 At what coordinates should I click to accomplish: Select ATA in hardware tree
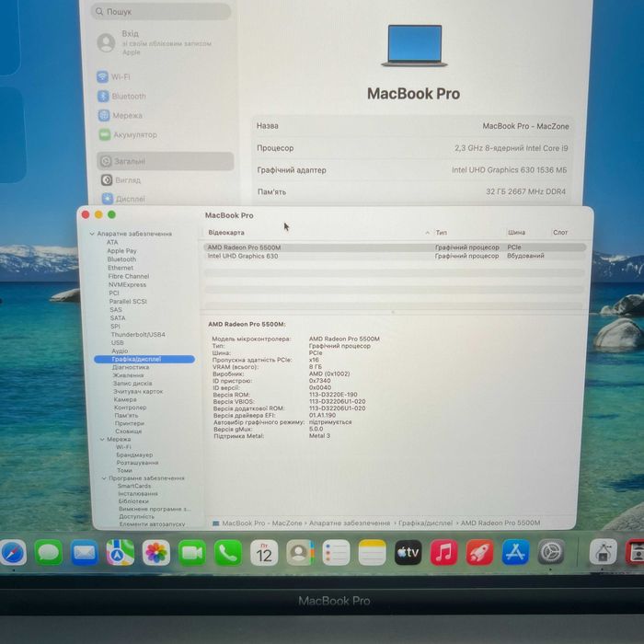tap(112, 242)
